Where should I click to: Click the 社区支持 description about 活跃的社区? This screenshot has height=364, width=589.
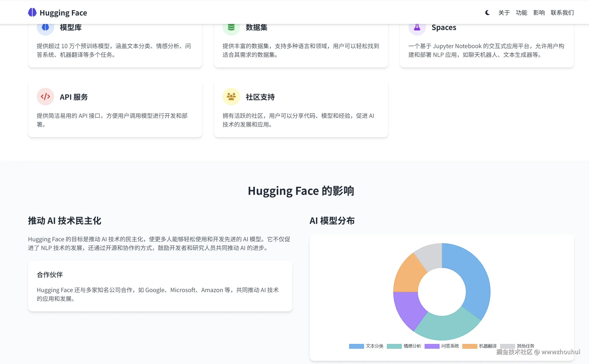[x=298, y=120]
